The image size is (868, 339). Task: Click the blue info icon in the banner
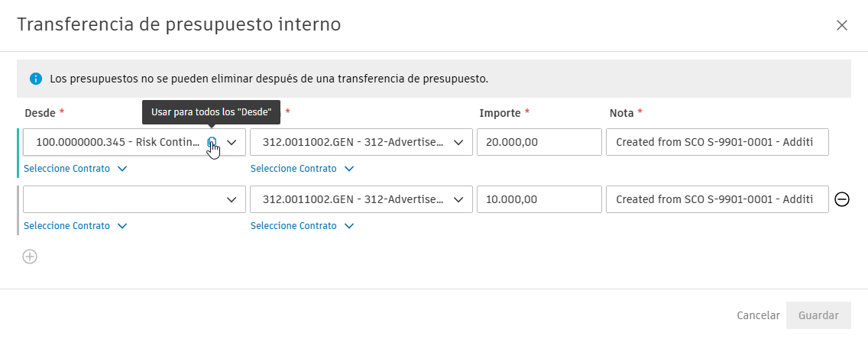click(x=36, y=79)
